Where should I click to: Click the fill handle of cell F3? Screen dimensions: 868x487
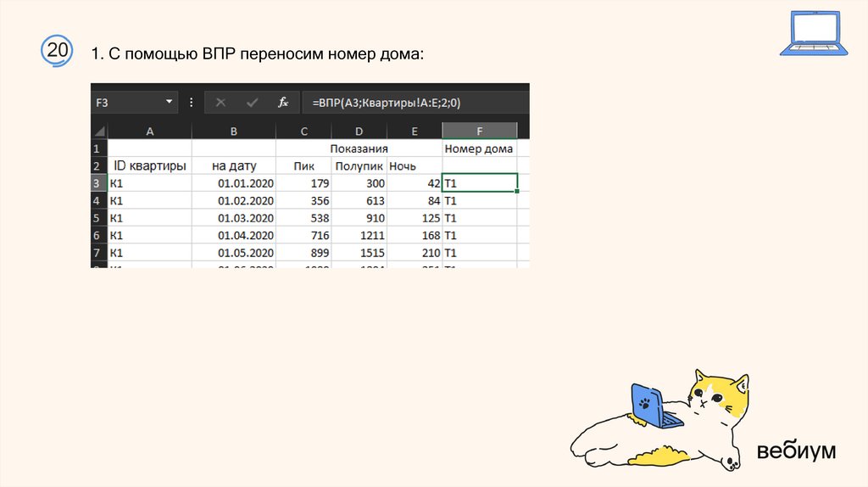tap(517, 191)
